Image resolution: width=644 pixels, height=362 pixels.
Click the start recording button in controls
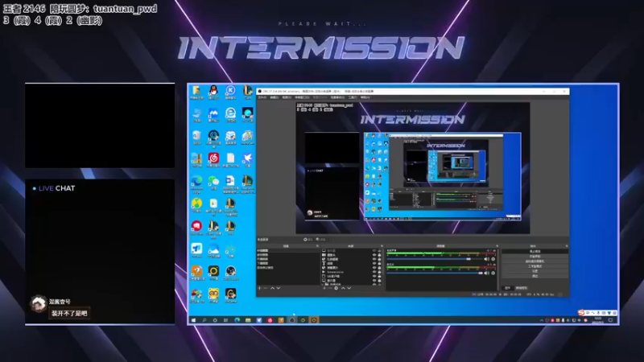click(535, 256)
